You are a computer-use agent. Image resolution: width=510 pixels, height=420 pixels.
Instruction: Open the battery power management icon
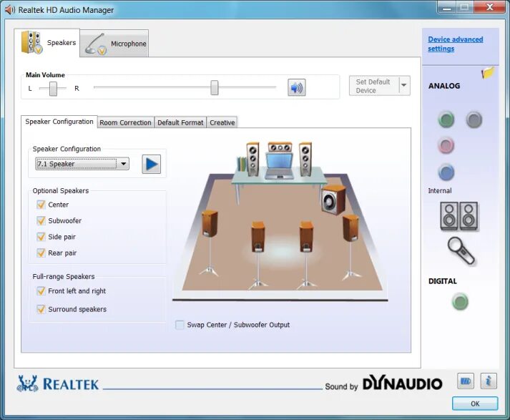coord(466,381)
